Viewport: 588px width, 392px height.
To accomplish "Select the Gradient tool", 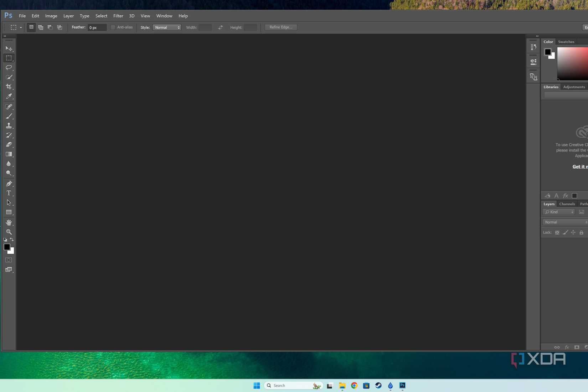I will click(9, 154).
